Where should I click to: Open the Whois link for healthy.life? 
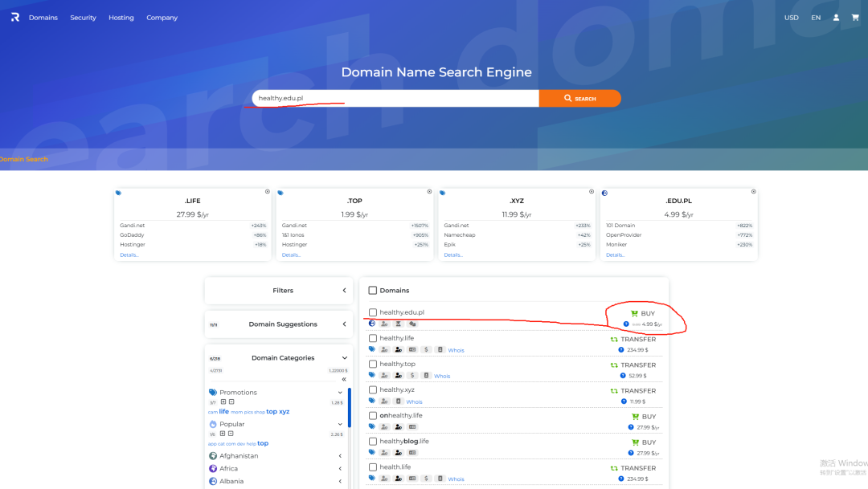click(x=456, y=350)
